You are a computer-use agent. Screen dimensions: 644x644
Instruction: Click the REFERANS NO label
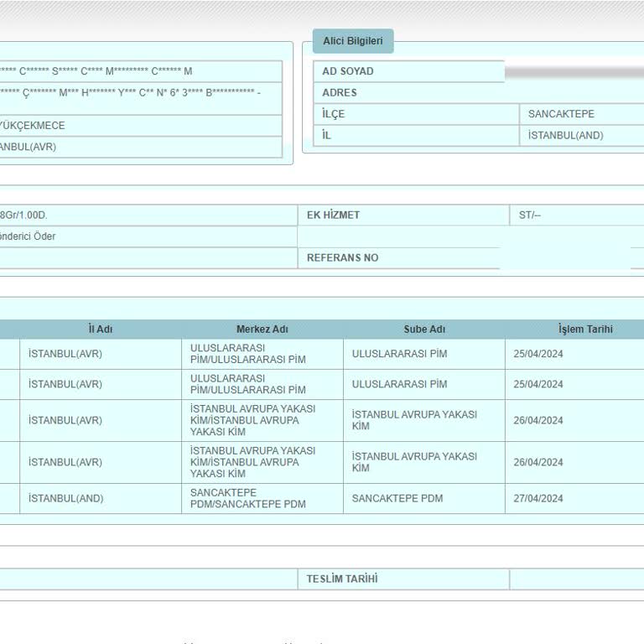pyautogui.click(x=342, y=258)
